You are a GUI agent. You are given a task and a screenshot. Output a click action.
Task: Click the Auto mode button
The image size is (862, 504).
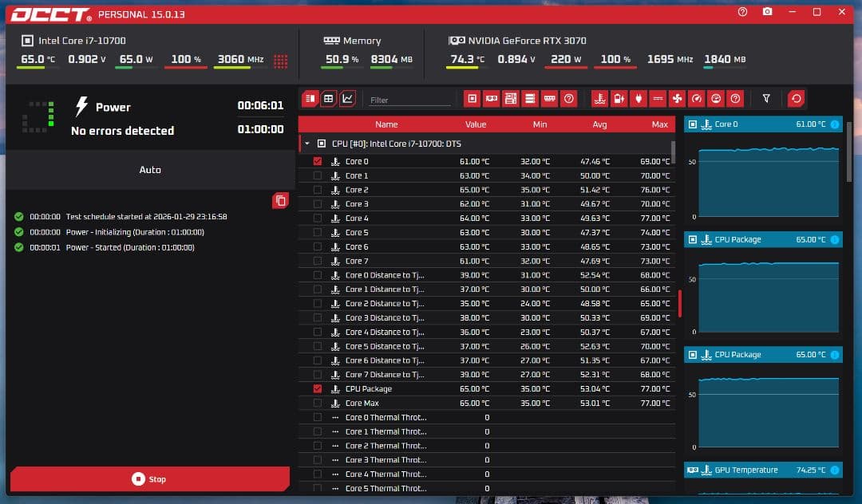tap(149, 170)
